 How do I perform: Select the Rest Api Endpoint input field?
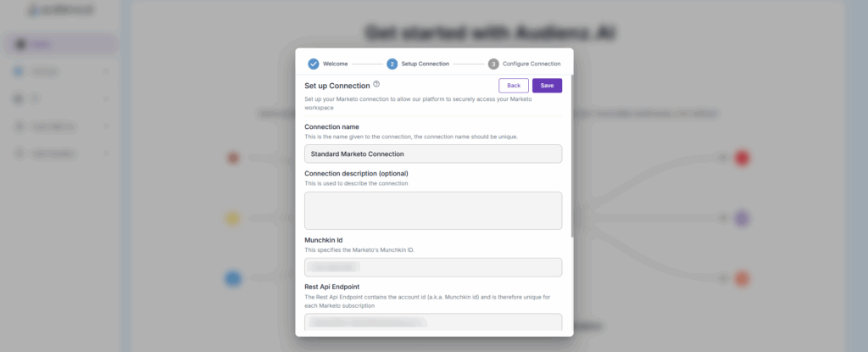click(x=432, y=322)
